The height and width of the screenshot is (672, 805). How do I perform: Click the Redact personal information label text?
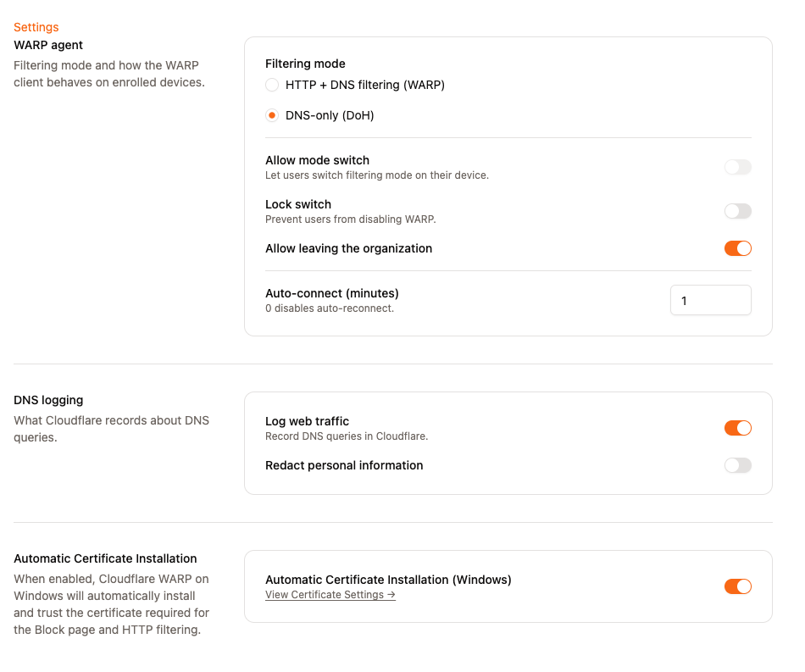[x=344, y=465]
